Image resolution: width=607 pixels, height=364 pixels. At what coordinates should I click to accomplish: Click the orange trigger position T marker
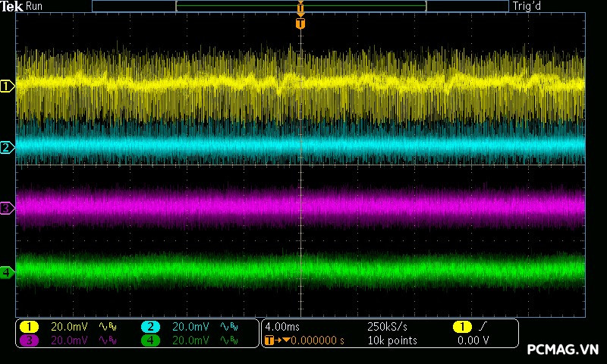[300, 24]
